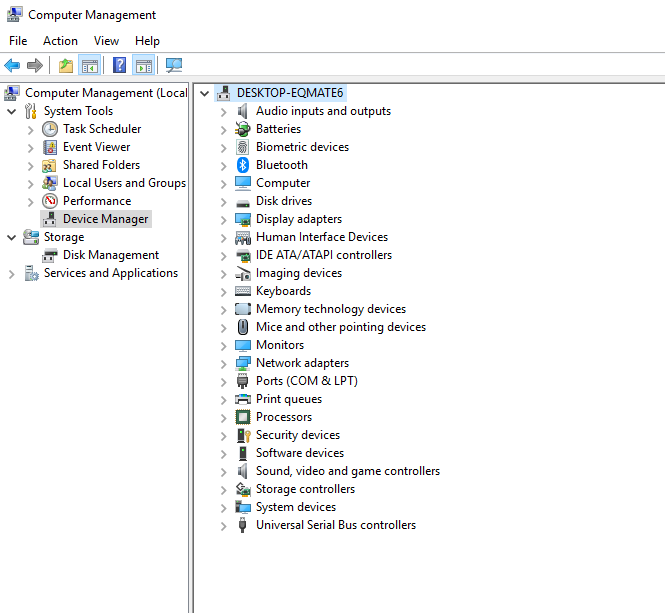Collapse the DESKTOP-EQMATE6 root node

click(205, 93)
